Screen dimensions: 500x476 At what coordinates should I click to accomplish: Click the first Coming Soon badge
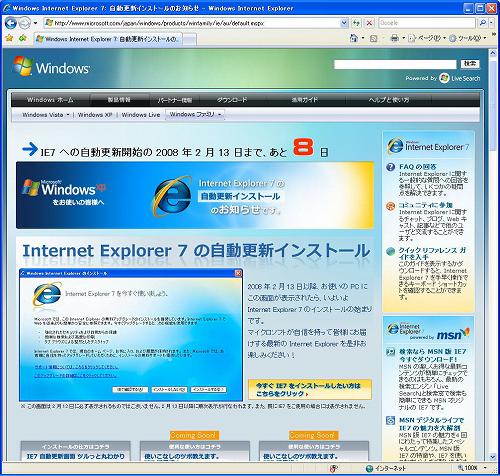click(194, 435)
